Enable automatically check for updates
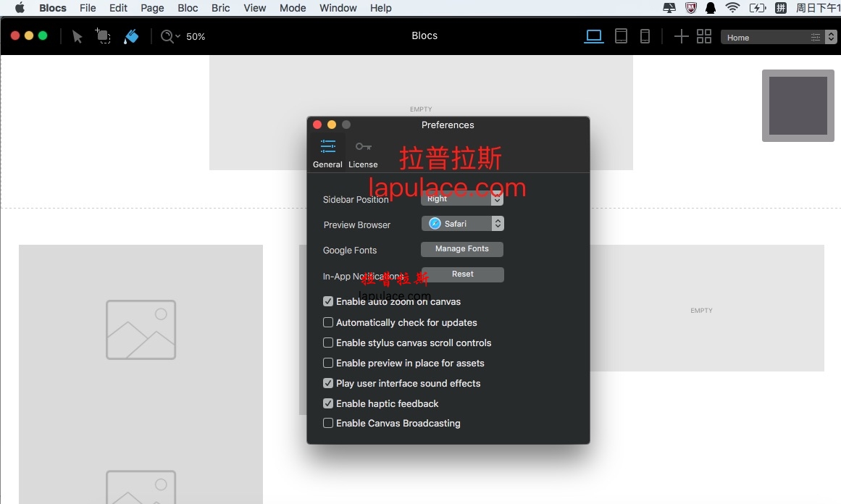 click(328, 322)
